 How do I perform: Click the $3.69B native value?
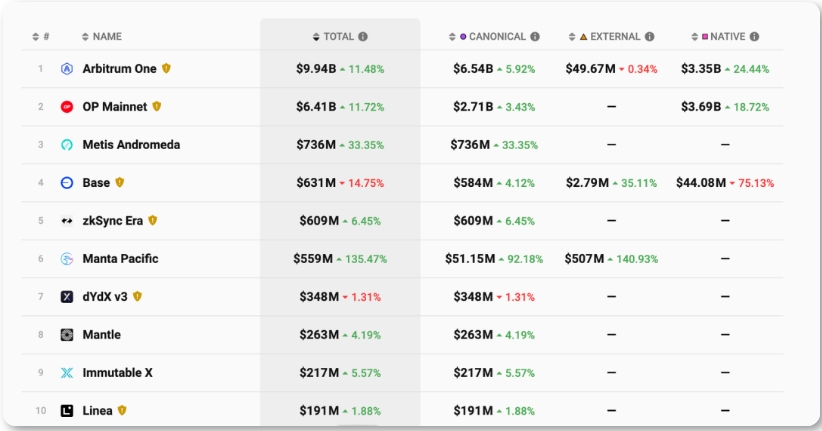[x=701, y=107]
